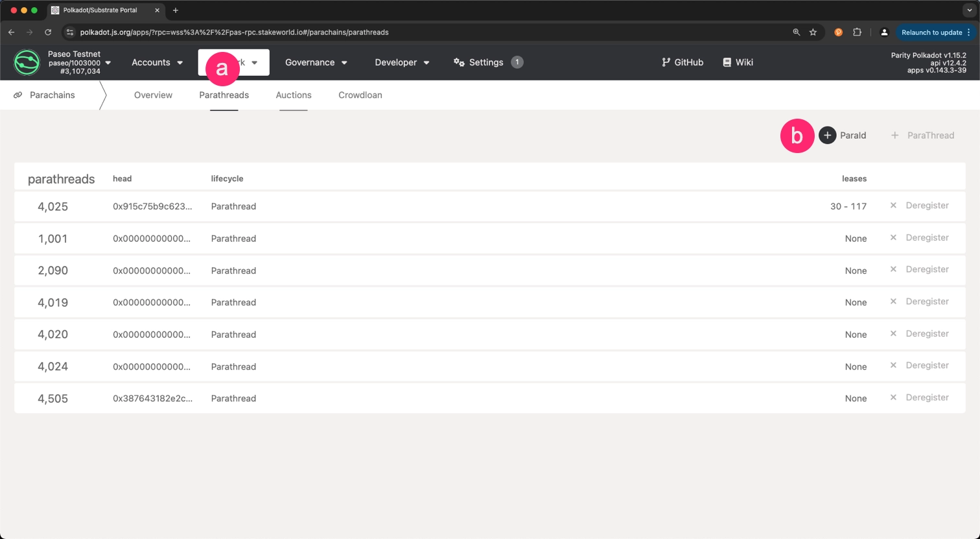Switch to the Auctions tab
Screen dimensions: 980x539
tap(294, 95)
